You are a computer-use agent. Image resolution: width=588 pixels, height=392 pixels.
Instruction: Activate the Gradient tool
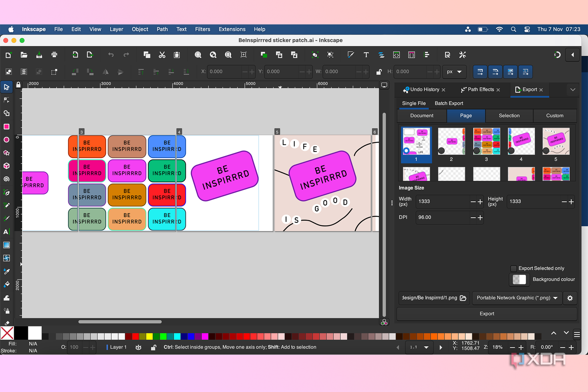[x=6, y=245]
